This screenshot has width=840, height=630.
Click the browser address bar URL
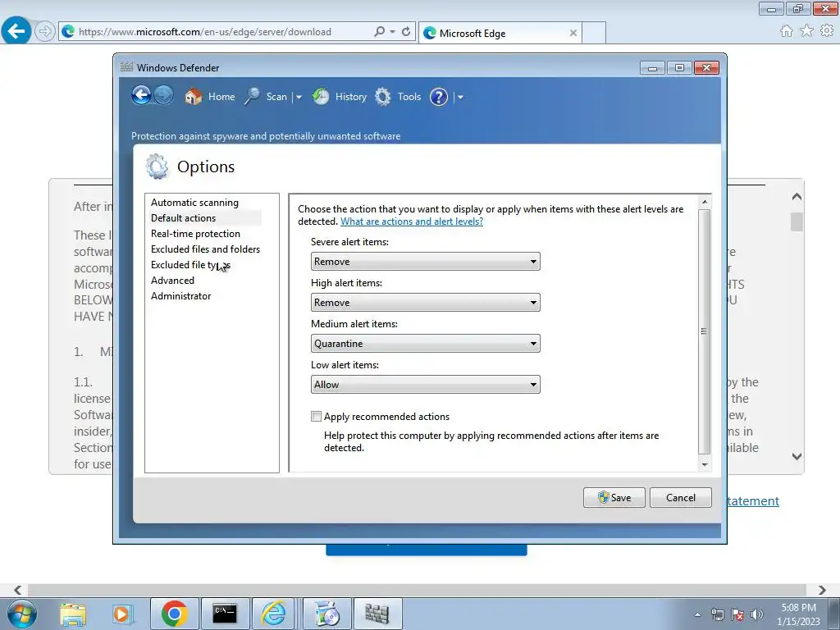click(x=204, y=32)
